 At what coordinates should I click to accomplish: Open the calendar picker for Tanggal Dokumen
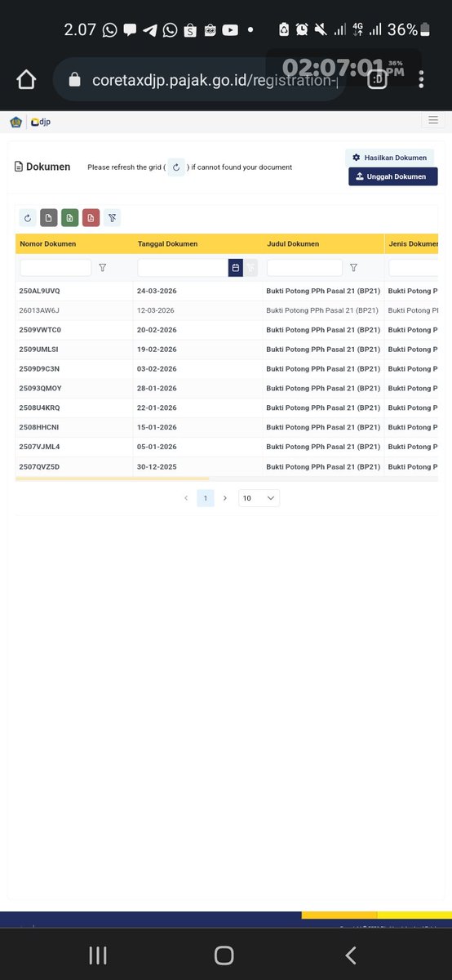(x=235, y=268)
